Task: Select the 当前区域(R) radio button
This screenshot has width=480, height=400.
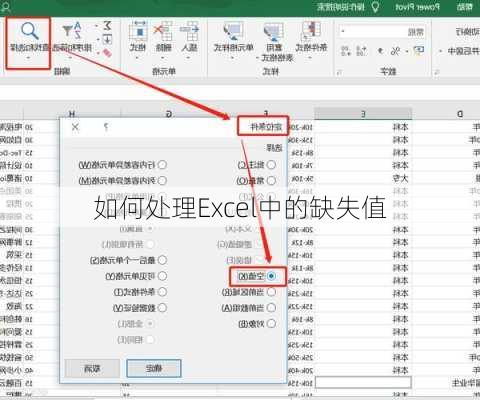Action: pyautogui.click(x=271, y=292)
